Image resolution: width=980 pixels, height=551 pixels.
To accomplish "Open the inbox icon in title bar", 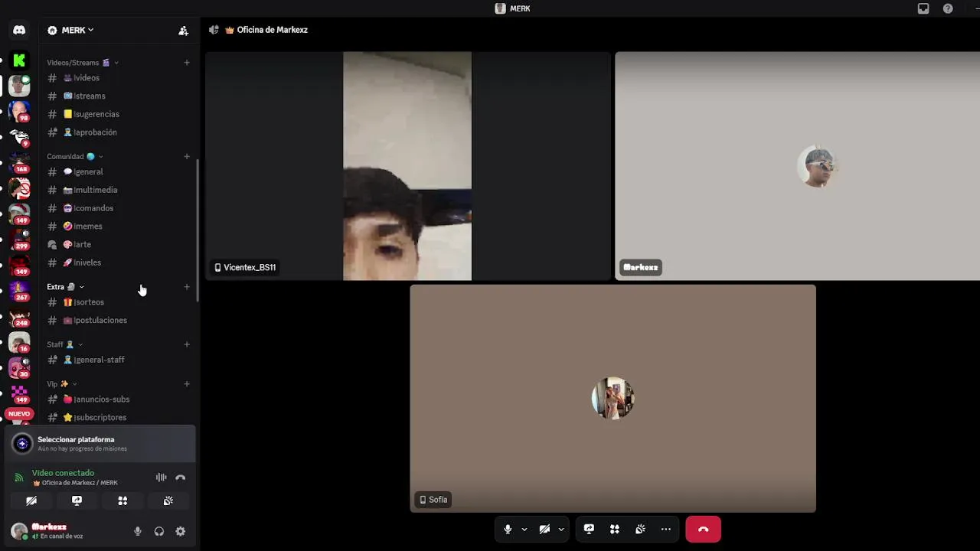I will (x=923, y=8).
